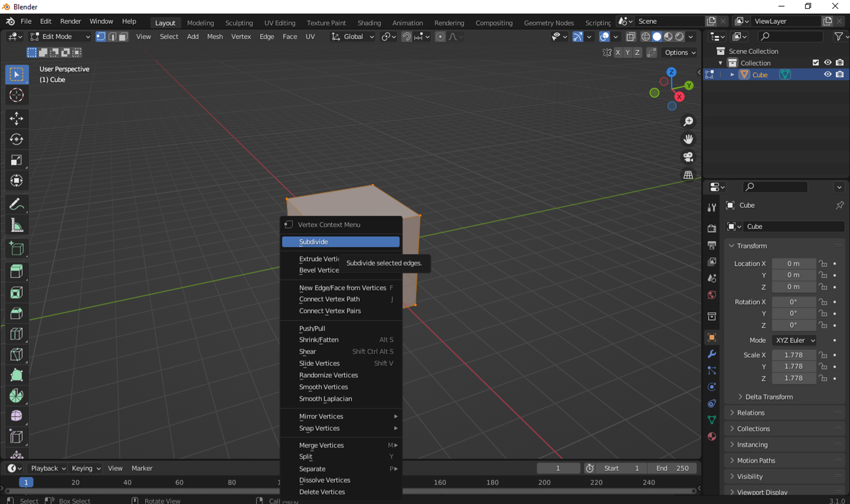Open Mesh menu in viewport header
The image size is (850, 504).
coord(215,37)
